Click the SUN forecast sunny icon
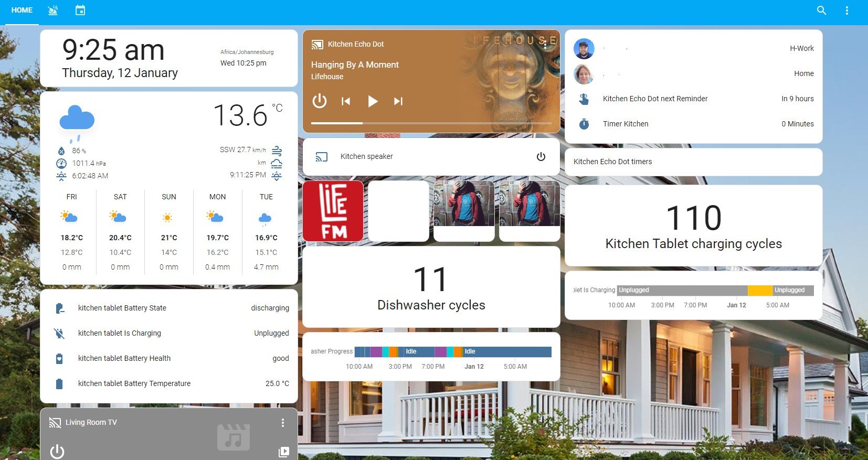The image size is (868, 460). click(167, 217)
